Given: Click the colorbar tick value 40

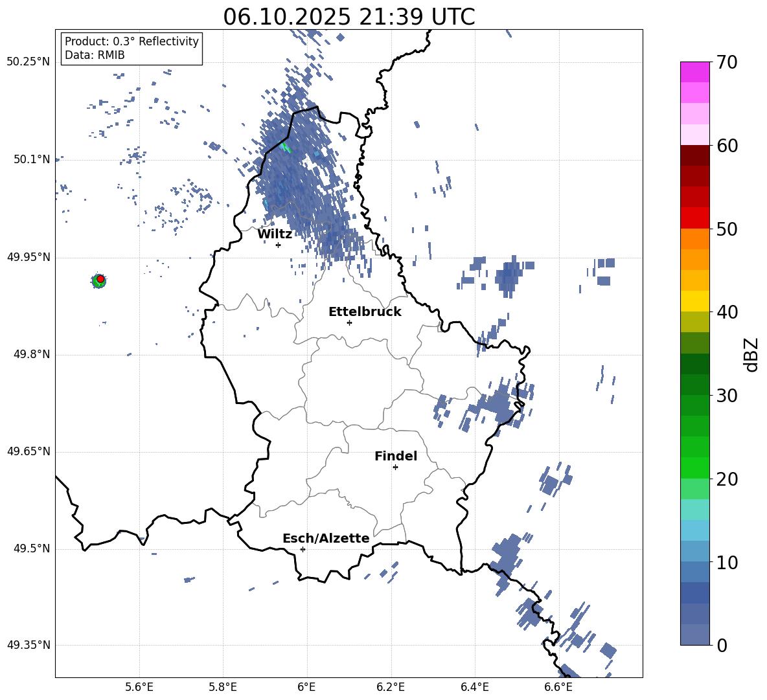Looking at the screenshot, I should tap(727, 312).
